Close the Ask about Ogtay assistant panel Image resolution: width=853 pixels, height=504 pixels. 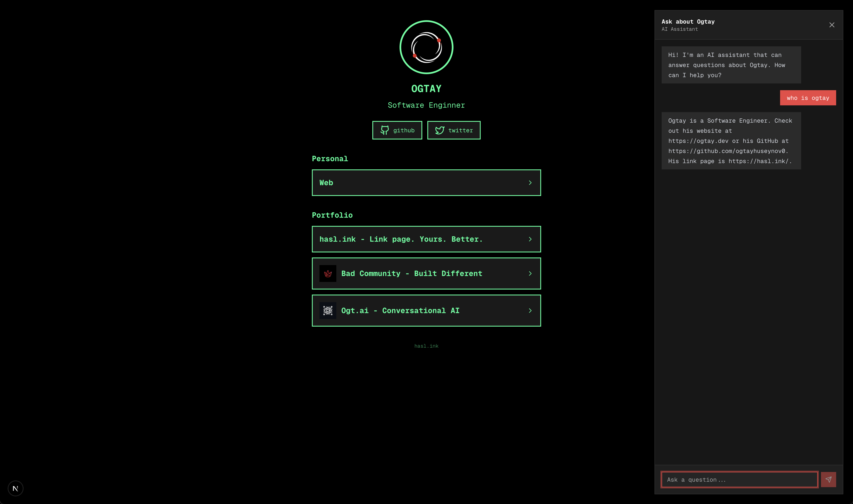click(832, 25)
